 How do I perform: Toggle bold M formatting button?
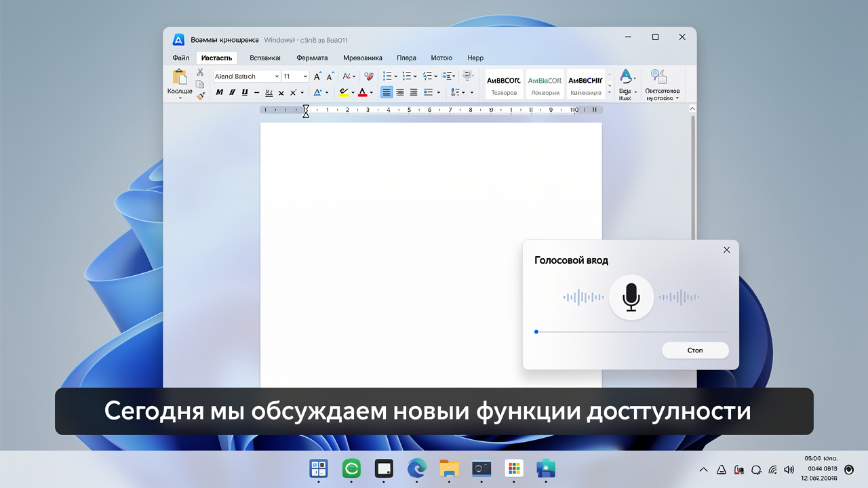pyautogui.click(x=220, y=93)
